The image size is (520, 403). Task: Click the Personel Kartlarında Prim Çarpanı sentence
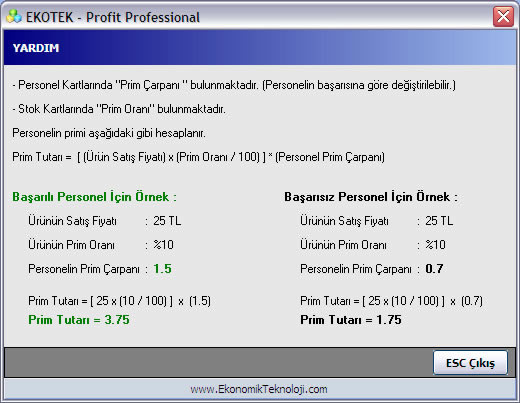tap(234, 85)
